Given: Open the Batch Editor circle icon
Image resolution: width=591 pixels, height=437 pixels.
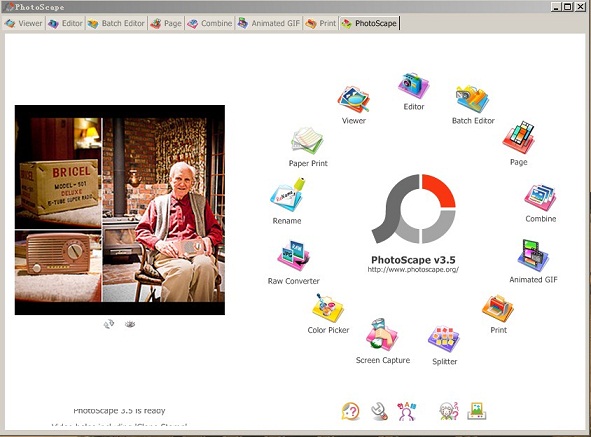Looking at the screenshot, I should (473, 99).
